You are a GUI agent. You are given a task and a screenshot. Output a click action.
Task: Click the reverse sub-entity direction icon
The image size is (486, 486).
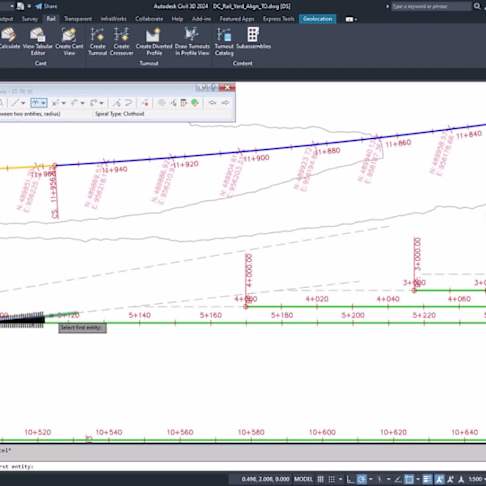[129, 103]
